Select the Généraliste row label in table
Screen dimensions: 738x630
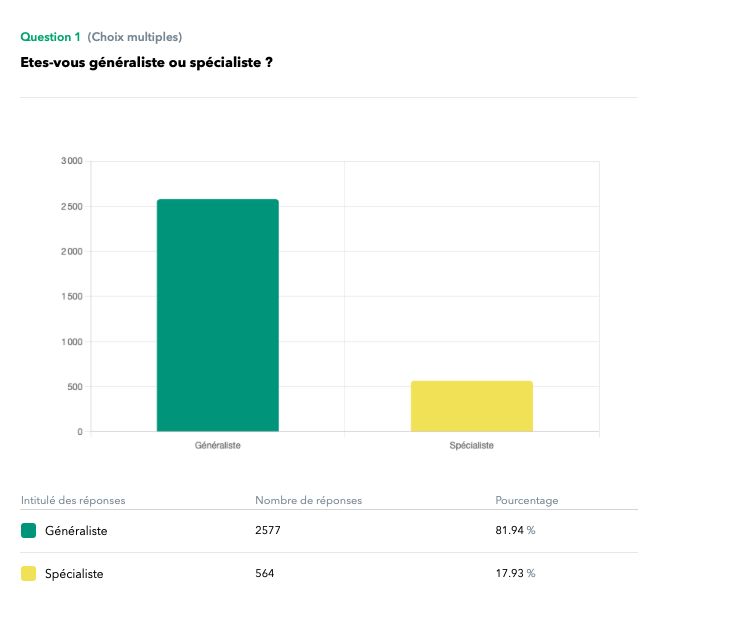(76, 531)
